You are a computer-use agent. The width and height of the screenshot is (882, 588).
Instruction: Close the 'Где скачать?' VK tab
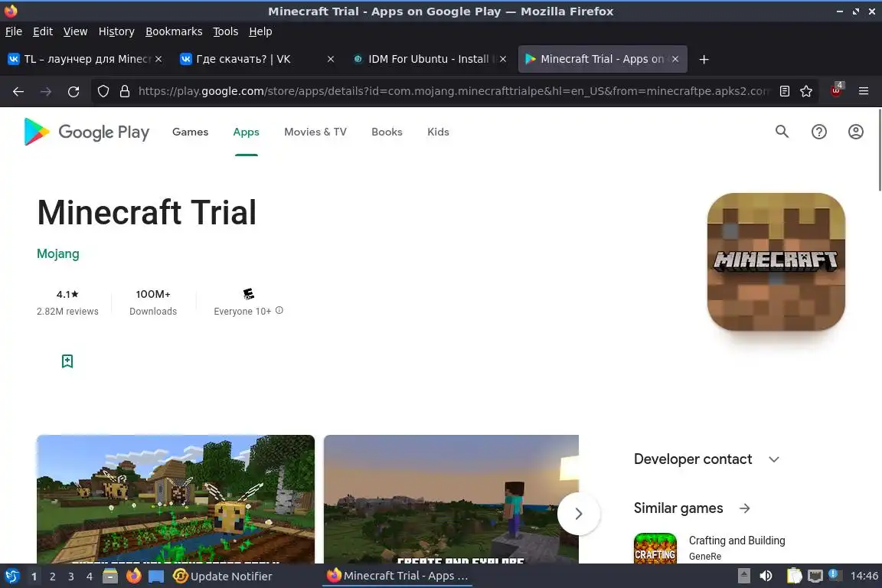point(331,59)
